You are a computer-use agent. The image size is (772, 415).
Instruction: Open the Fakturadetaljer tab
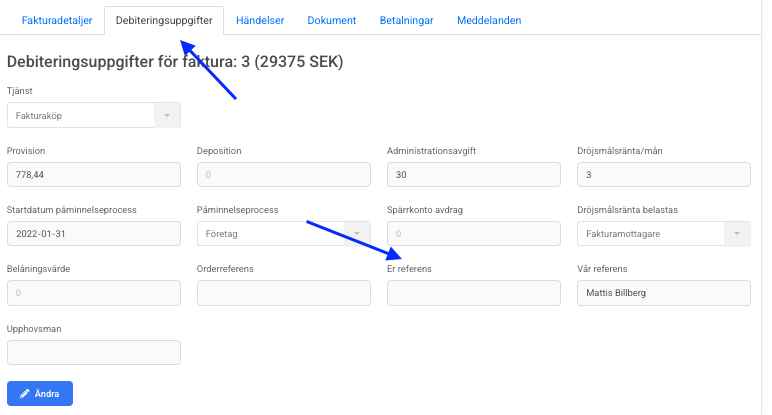coord(57,20)
